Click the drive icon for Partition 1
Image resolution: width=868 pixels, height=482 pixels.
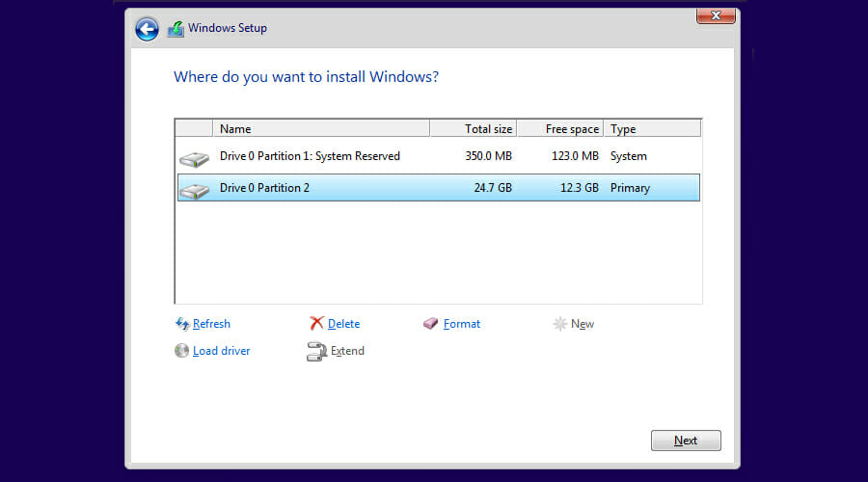(194, 159)
